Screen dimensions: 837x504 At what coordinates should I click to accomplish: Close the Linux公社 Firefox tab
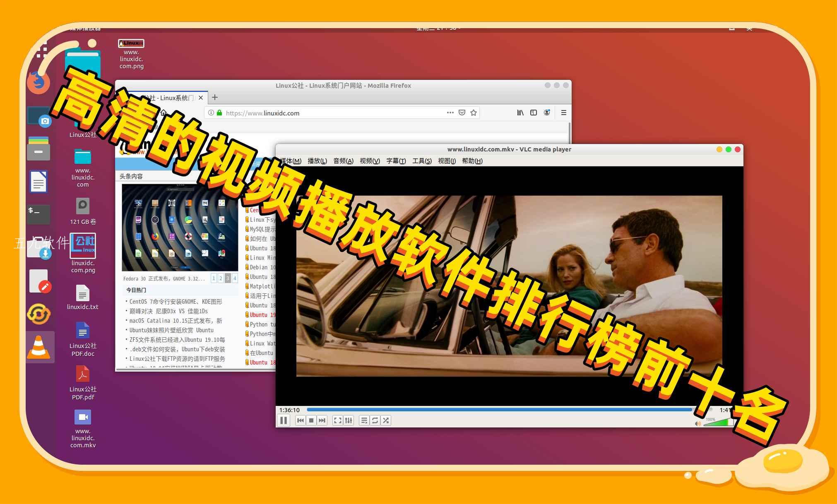201,98
